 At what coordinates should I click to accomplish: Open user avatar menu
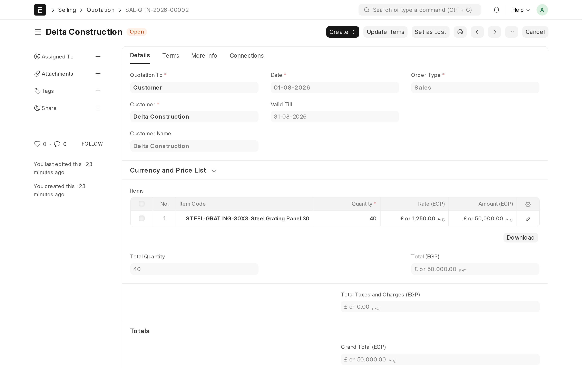[x=542, y=10]
